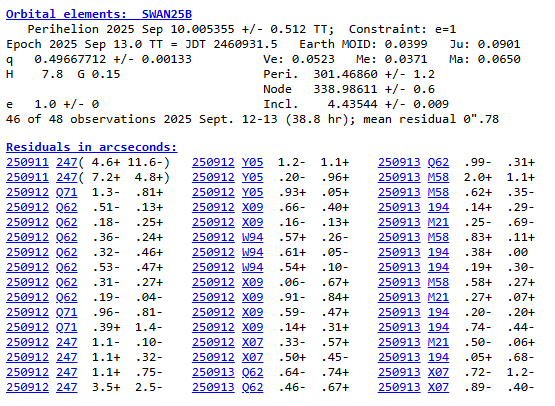Click the 250913 date before X07 .89- .40-
This screenshot has width=555, height=406.
[x=399, y=387]
